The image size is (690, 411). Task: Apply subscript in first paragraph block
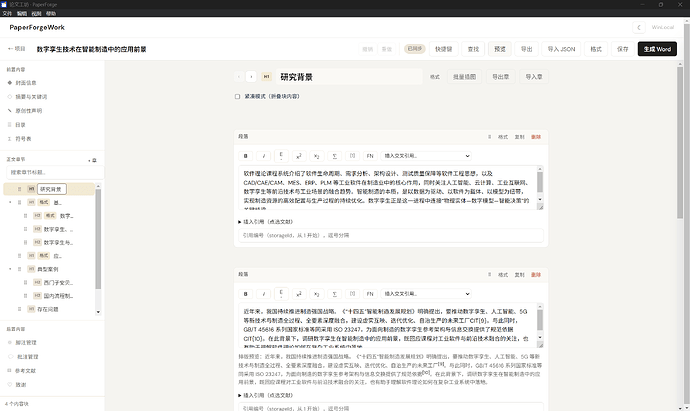pyautogui.click(x=316, y=156)
